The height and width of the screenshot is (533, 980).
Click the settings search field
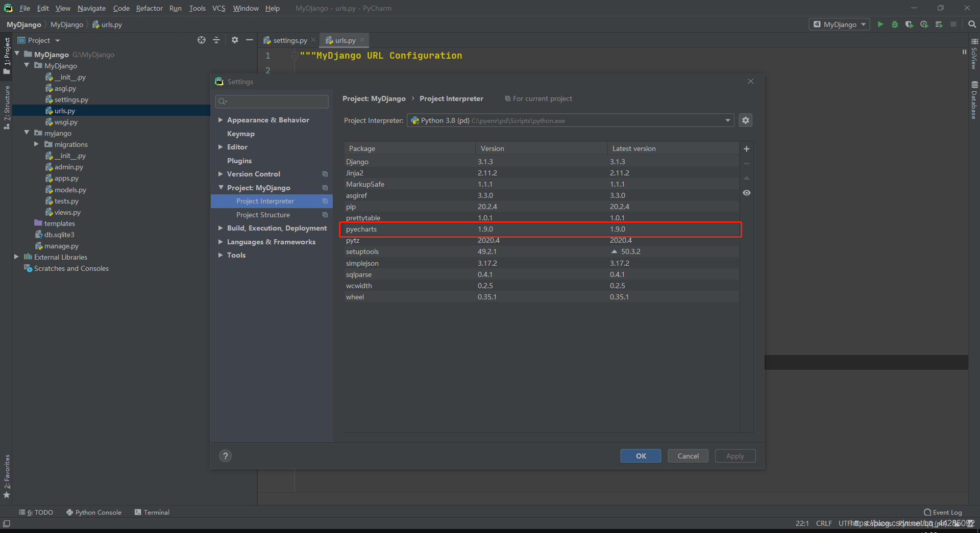[x=272, y=101]
